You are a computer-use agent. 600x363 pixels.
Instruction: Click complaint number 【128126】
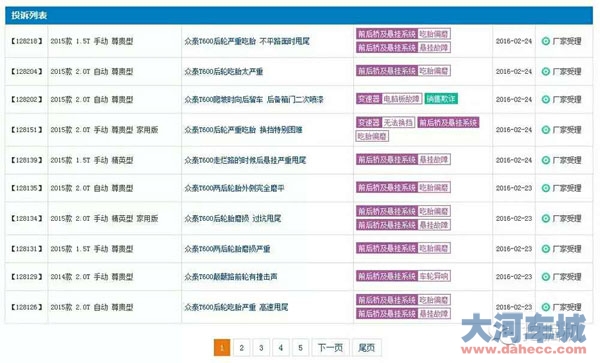tap(26, 307)
